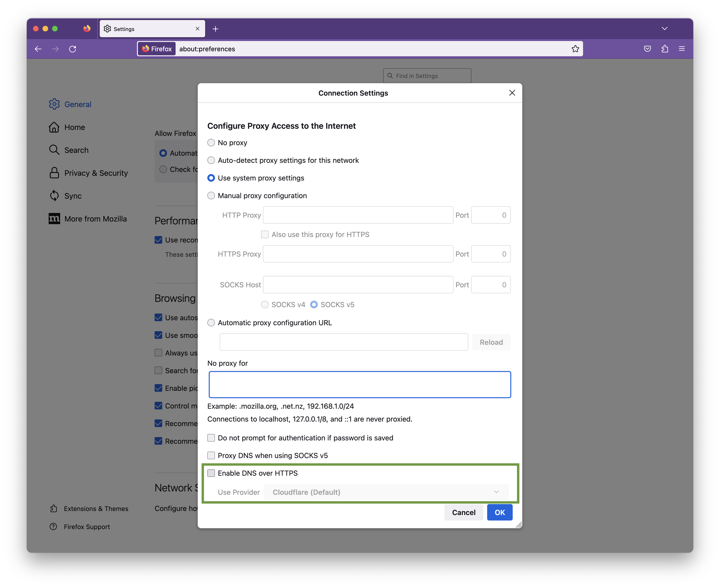
Task: Enable Proxy DNS when using SOCKS v5
Action: 211,455
